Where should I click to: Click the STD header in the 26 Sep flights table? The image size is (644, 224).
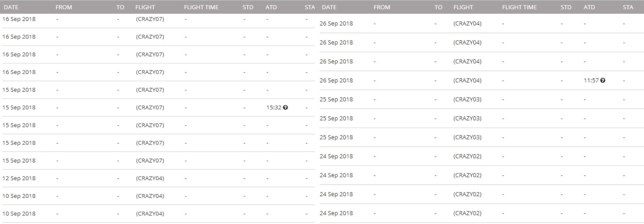point(566,7)
